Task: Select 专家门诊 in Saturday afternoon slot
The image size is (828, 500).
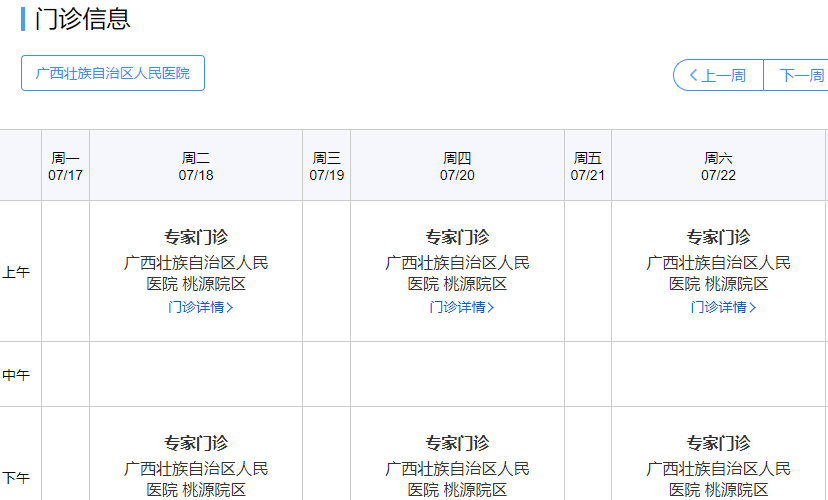Action: 718,443
